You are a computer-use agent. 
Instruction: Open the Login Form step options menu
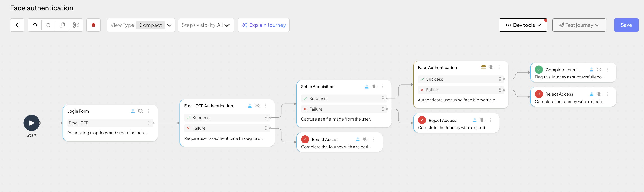pyautogui.click(x=149, y=111)
